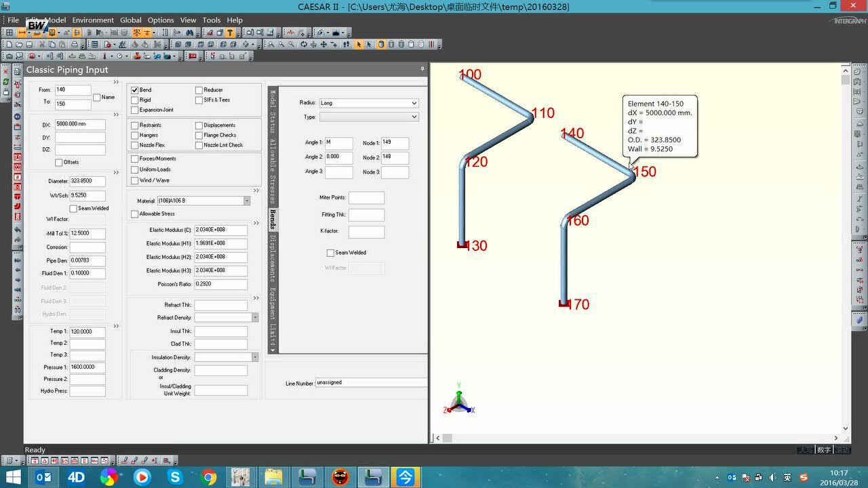
Task: Click the DX input field
Action: point(80,125)
